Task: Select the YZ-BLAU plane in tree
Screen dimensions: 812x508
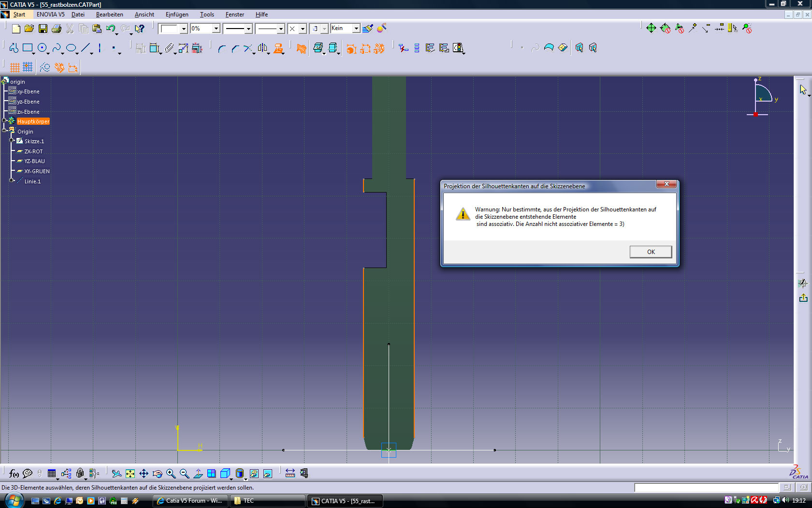Action: (x=34, y=161)
